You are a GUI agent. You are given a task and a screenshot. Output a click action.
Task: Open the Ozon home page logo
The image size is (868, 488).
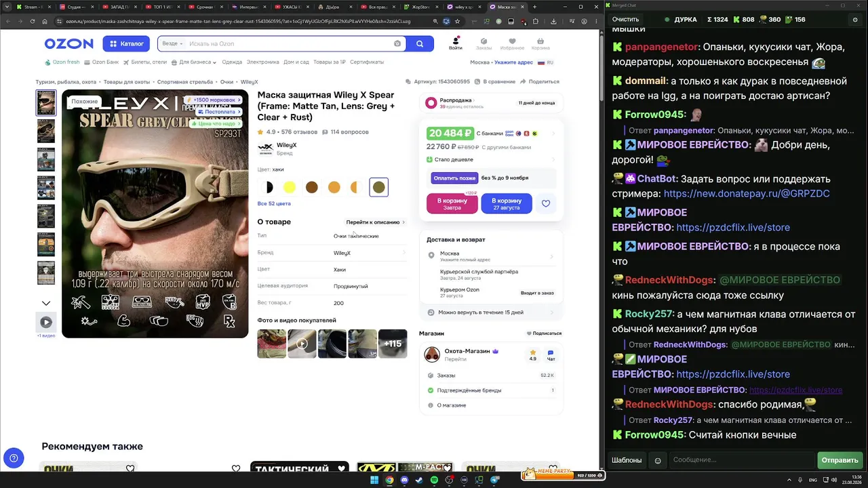pyautogui.click(x=68, y=44)
